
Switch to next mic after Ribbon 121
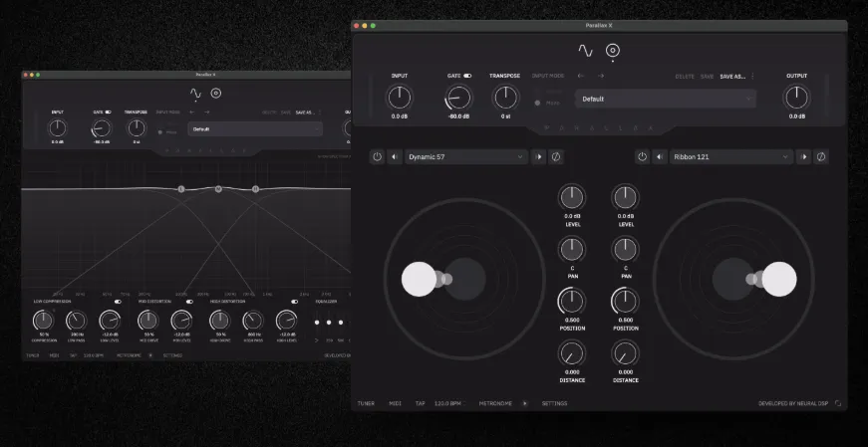803,157
